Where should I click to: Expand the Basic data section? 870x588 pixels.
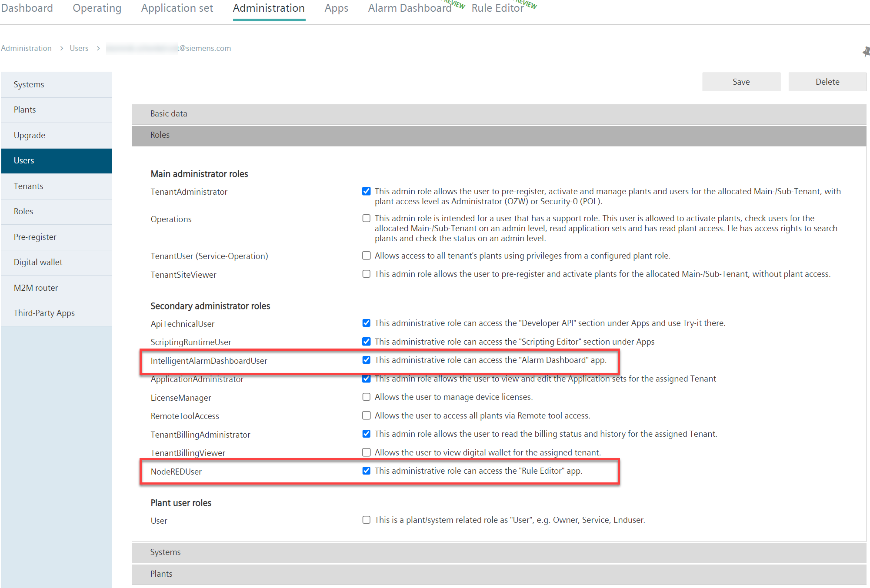click(x=499, y=114)
